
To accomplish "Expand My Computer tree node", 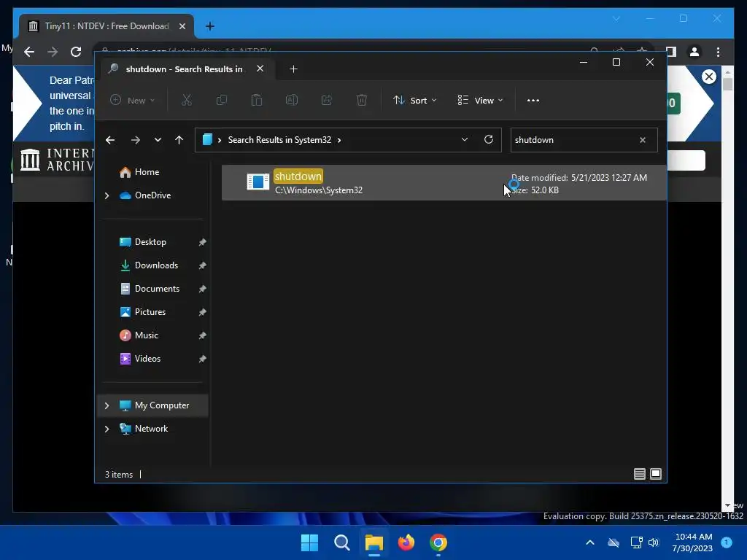I will pos(107,405).
